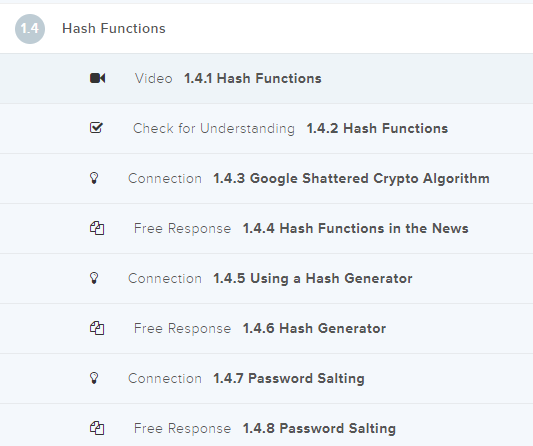Screen dimensions: 533x446
Task: Open 1.4.2 Hash Functions check for understanding
Action: [x=377, y=128]
